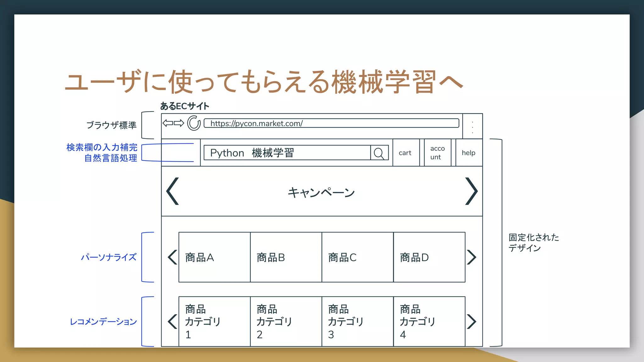Screen dimensions: 644x362
Task: Click the browser reload icon
Action: pos(194,123)
